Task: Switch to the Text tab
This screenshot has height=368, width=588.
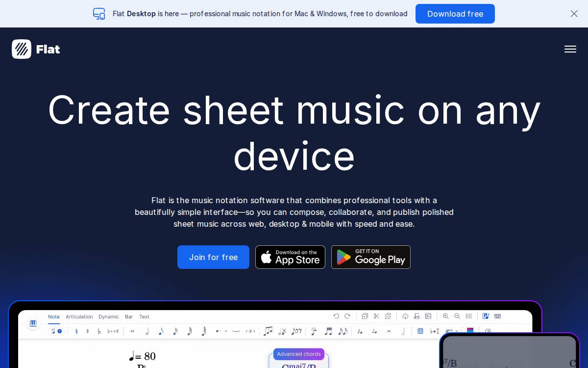Action: pos(144,316)
